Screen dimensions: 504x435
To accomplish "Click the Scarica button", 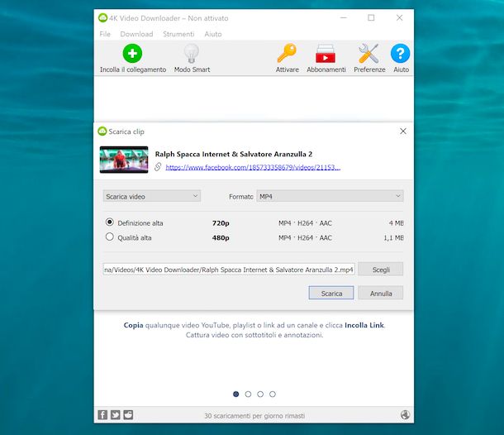I will (x=331, y=293).
